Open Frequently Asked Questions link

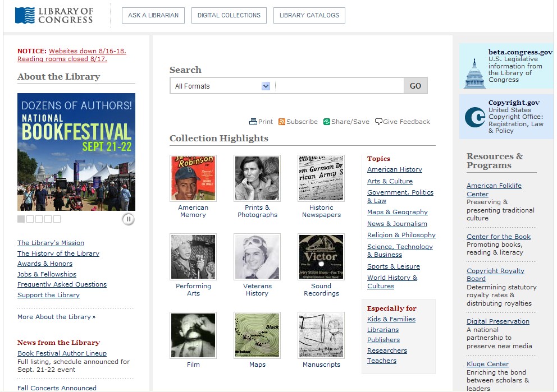tap(62, 284)
